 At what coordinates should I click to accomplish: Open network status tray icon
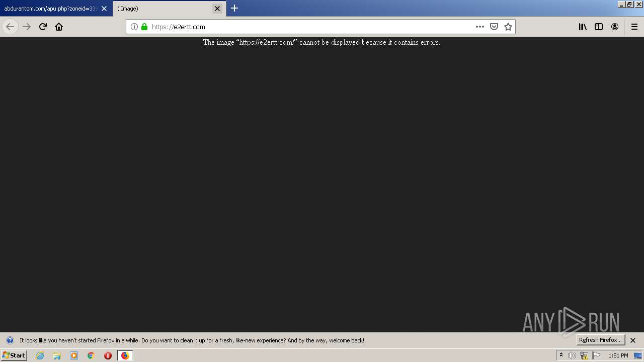point(584,355)
